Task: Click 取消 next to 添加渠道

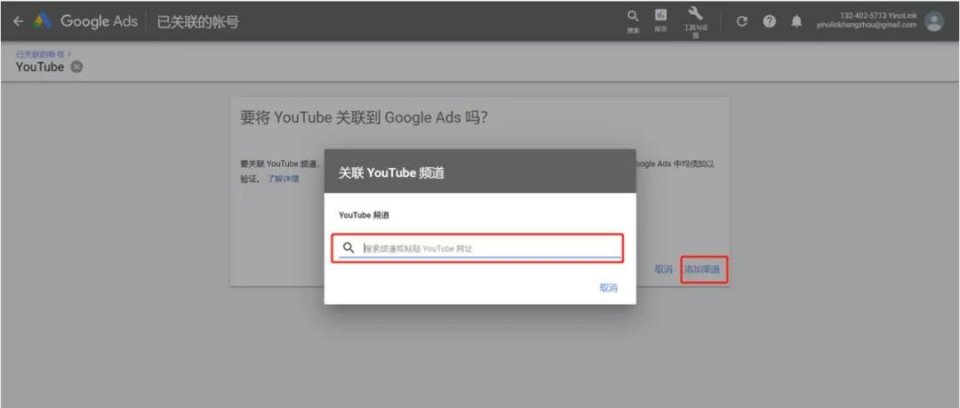Action: [x=663, y=270]
